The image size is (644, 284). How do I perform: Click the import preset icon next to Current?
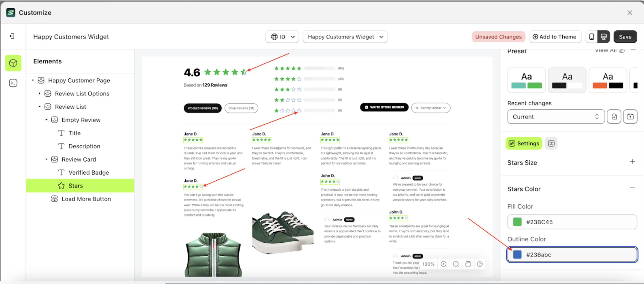coord(614,117)
